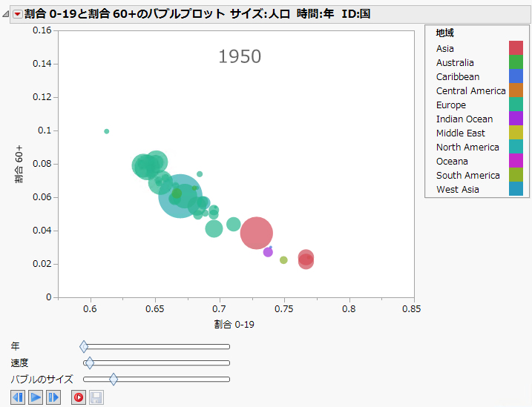Click the Caribbean legend label
Screen dimensions: 532x407
458,76
